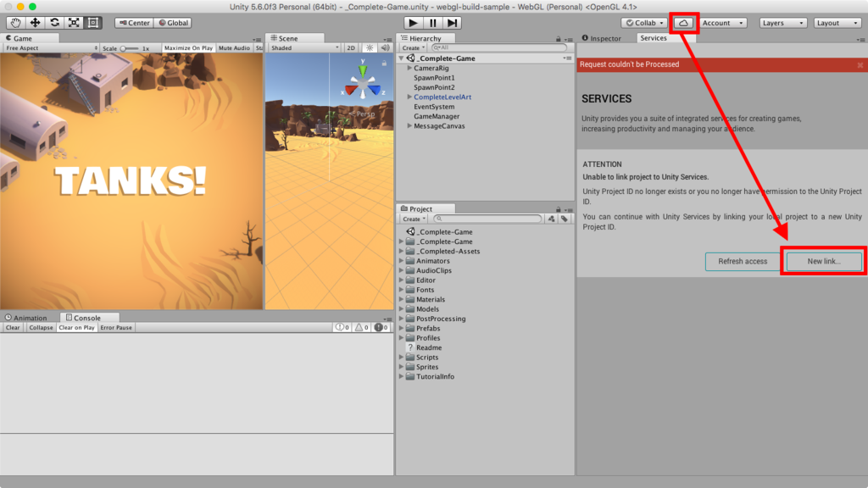Open the Readme asset in Project
868x488 pixels.
tap(428, 347)
